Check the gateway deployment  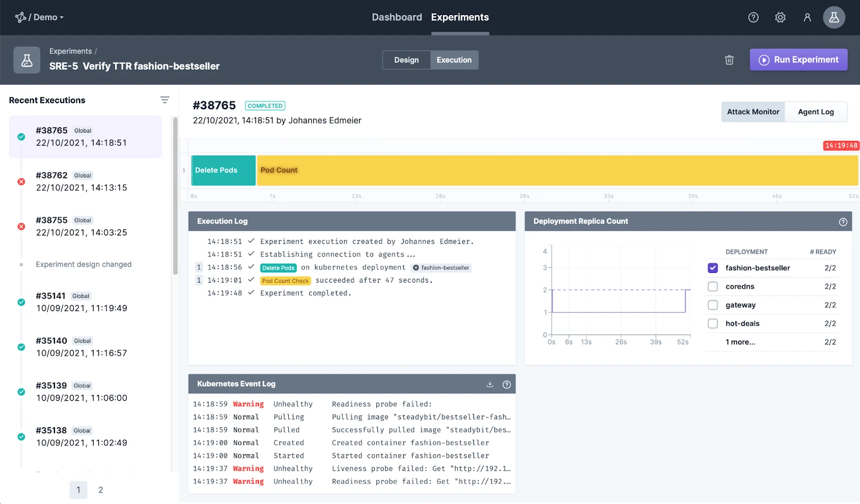[713, 305]
